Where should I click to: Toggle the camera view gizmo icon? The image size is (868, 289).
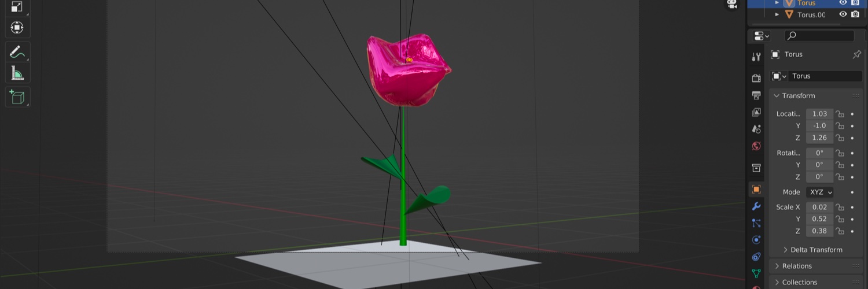732,5
